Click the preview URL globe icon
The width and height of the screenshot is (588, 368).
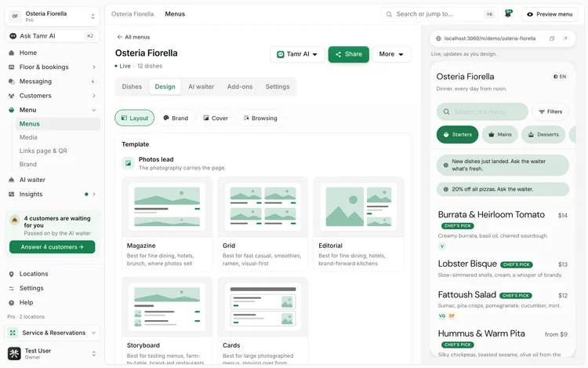pos(438,38)
